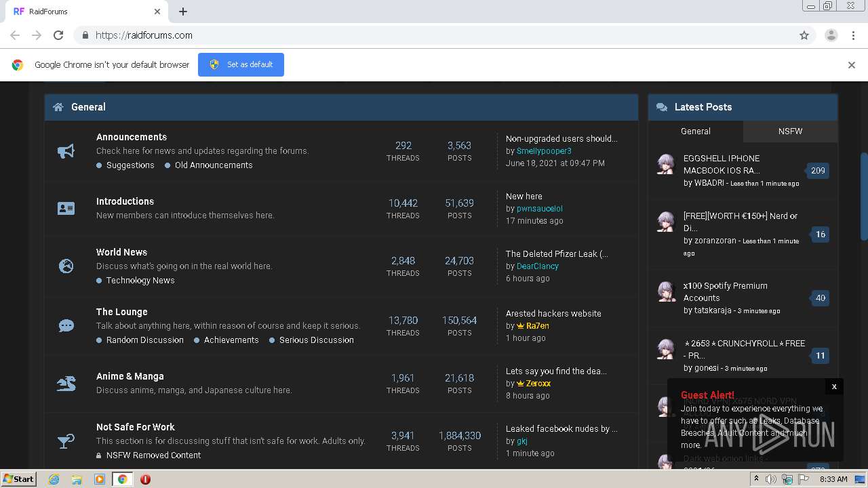Open the Not Safe For Work forum
This screenshot has width=868, height=488.
[136, 427]
